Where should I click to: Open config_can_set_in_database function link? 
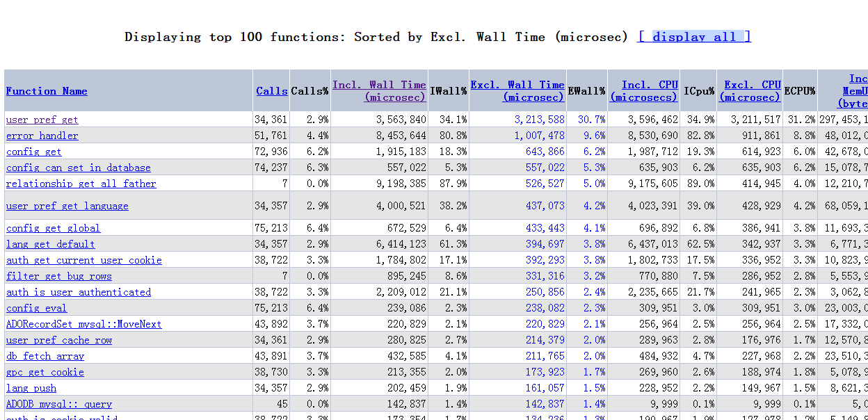pyautogui.click(x=79, y=168)
